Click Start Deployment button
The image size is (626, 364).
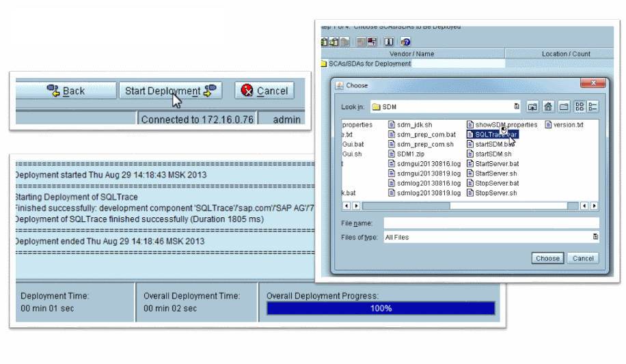tap(170, 91)
